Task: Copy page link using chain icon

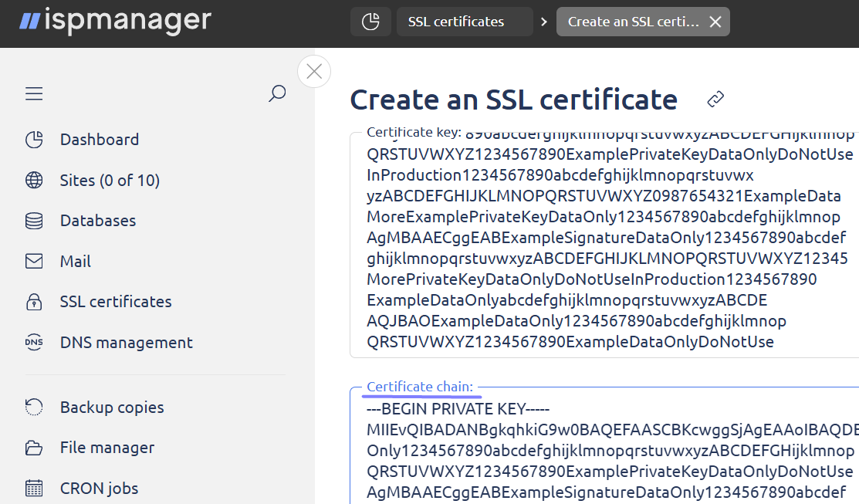Action: click(x=715, y=99)
